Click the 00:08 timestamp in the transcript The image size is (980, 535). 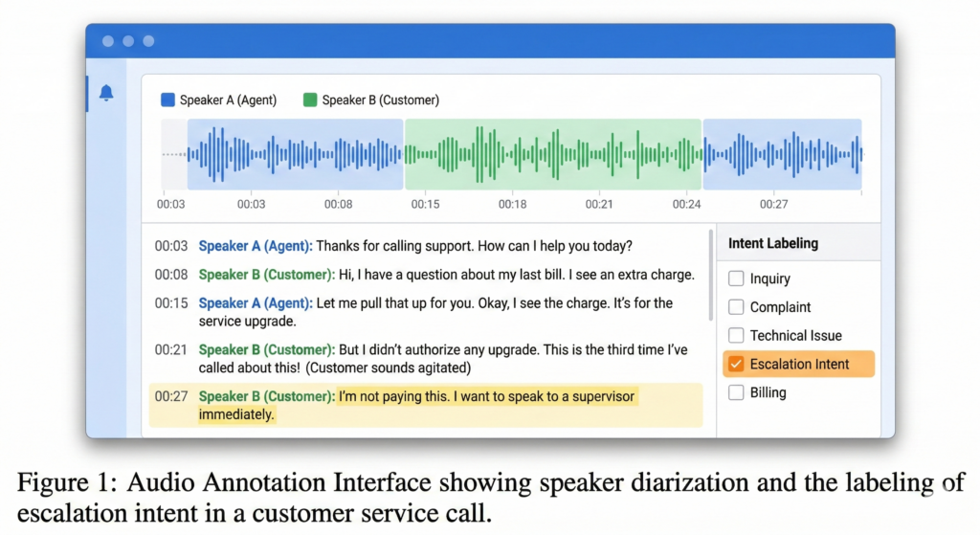[x=171, y=275]
